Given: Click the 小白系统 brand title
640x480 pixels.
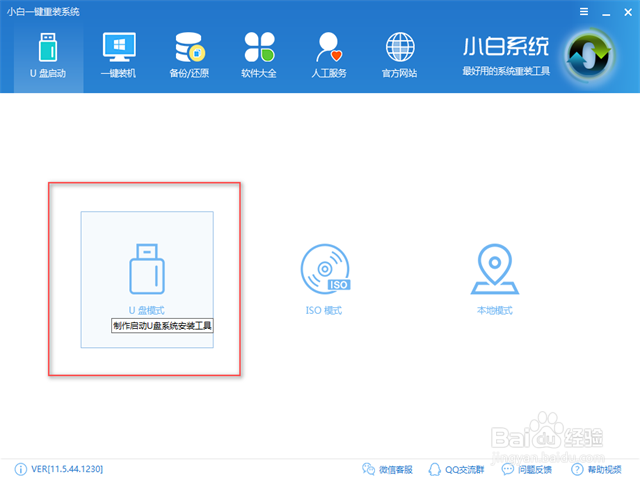Looking at the screenshot, I should (x=506, y=46).
